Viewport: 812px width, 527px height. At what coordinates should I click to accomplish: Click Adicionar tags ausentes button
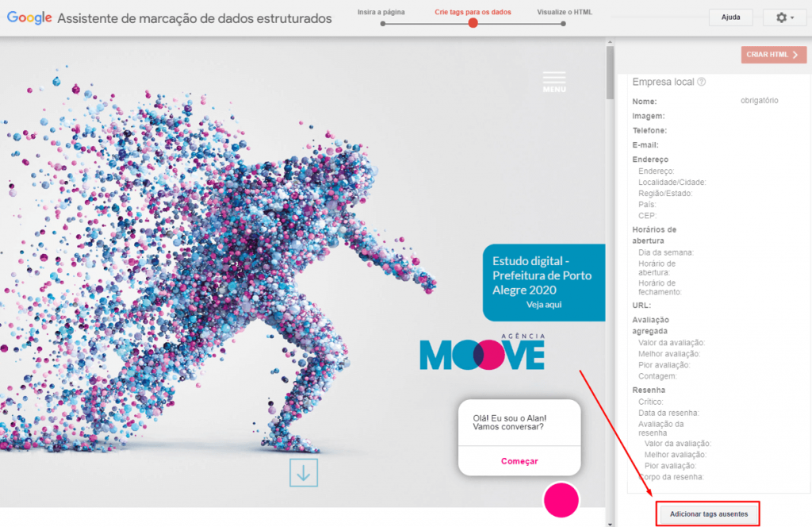(708, 514)
